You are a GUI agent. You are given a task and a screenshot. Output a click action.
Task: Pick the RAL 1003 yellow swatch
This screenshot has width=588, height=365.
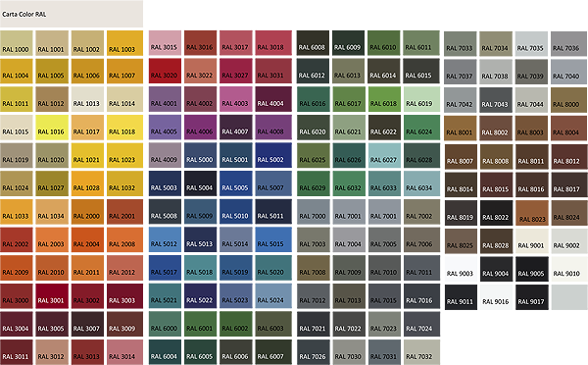(124, 43)
